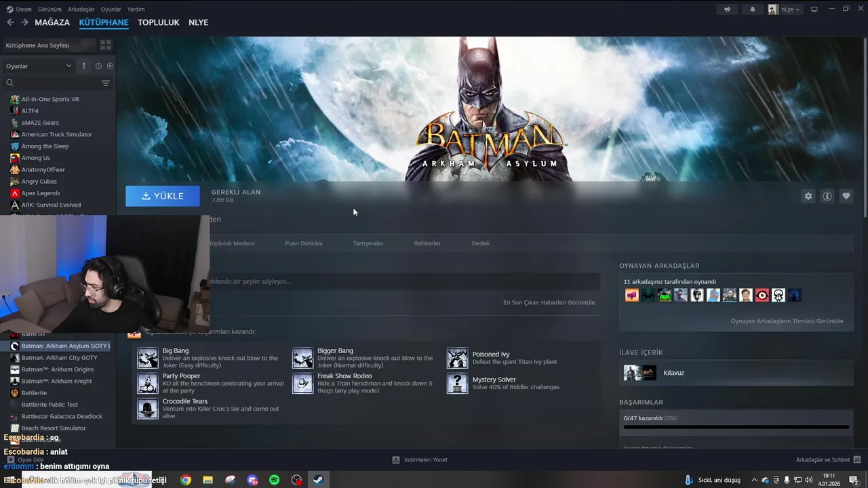Open the Big Bang achievement icon
This screenshot has width=868, height=488.
148,358
